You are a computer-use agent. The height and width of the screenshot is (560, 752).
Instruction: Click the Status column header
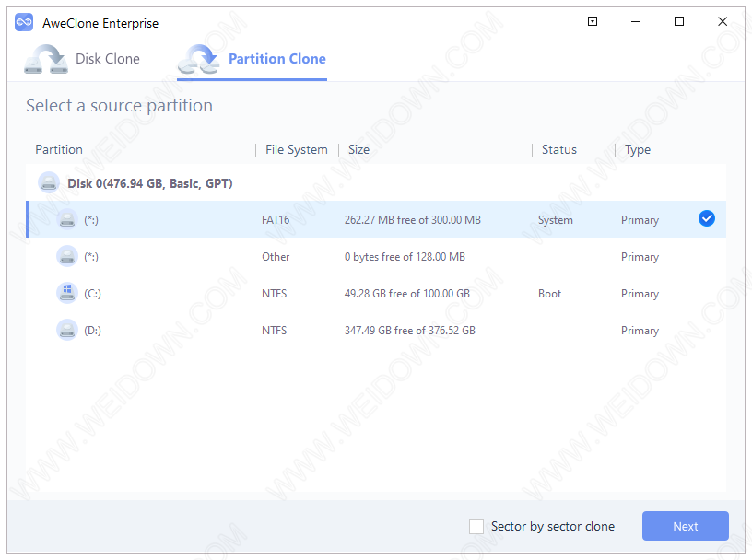[559, 149]
